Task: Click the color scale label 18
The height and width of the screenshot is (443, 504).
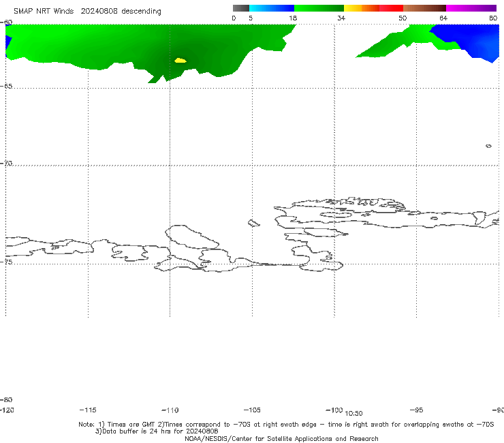Action: [x=293, y=18]
